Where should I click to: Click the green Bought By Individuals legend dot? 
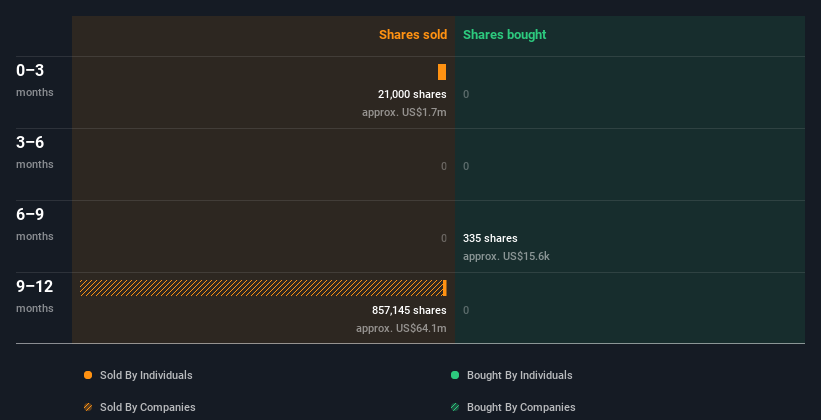[x=455, y=375]
